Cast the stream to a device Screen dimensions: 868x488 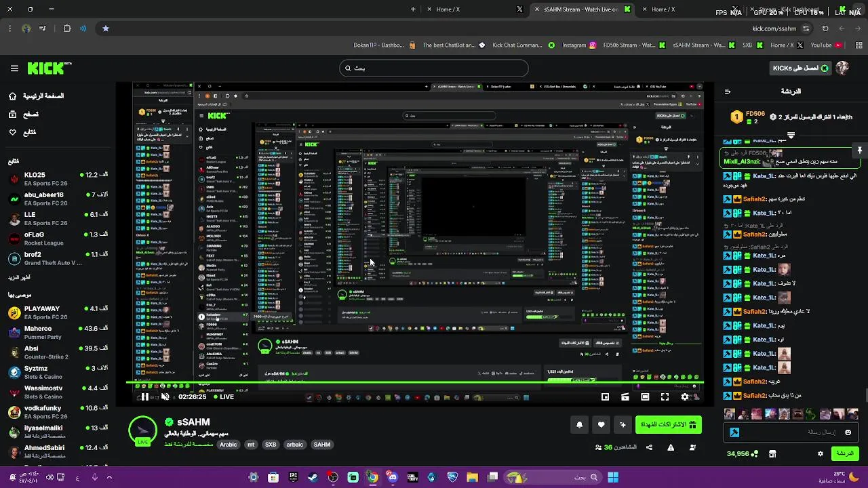point(625,397)
